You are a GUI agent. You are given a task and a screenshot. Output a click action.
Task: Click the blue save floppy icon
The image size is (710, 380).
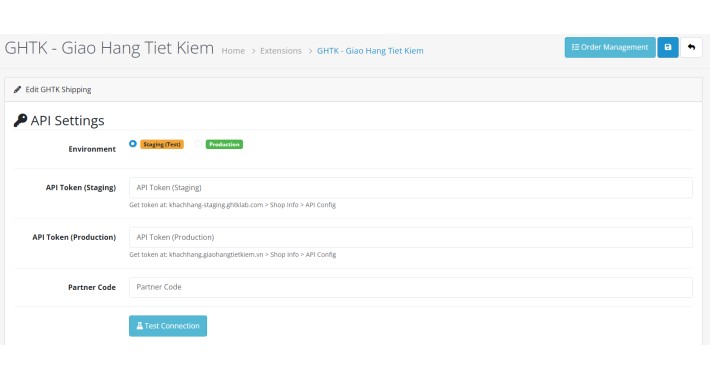pos(668,47)
